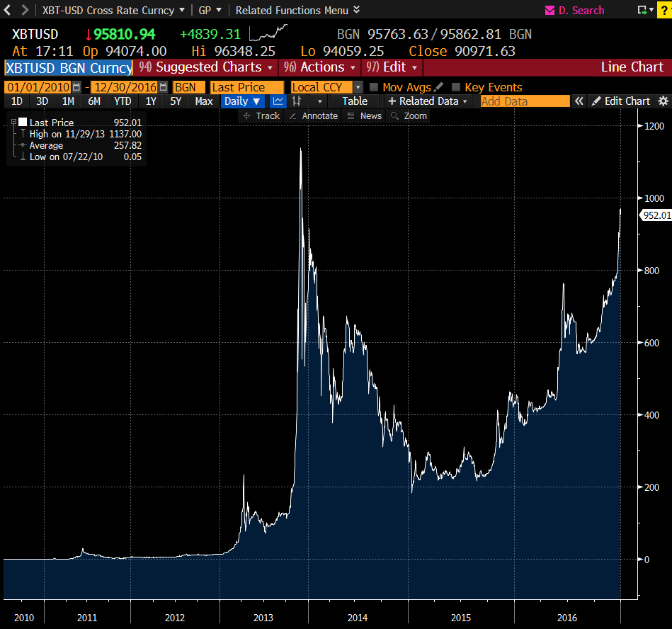Select the line chart style icon

(x=278, y=101)
